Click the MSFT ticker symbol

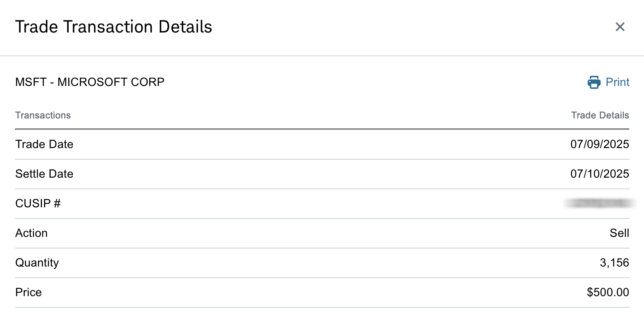tap(31, 82)
